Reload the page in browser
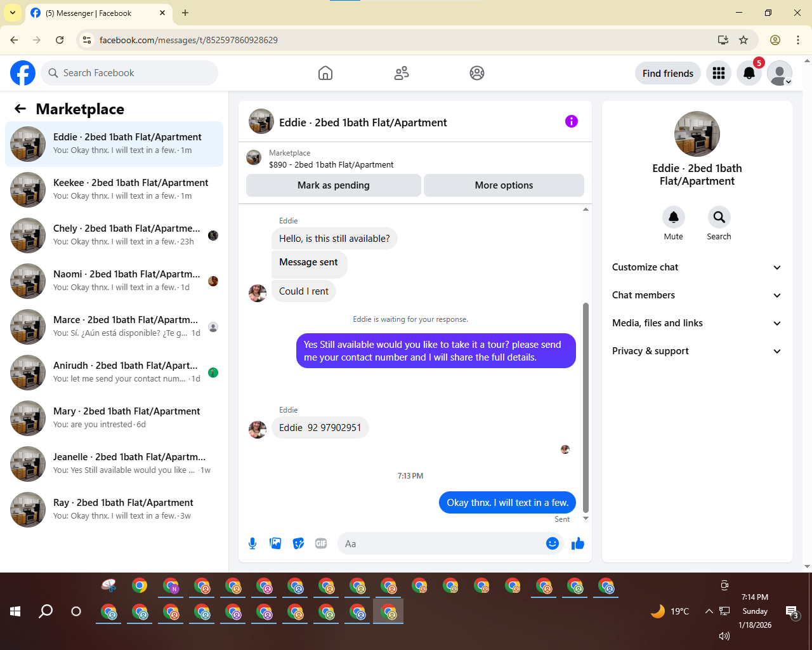This screenshot has width=812, height=650. point(60,40)
